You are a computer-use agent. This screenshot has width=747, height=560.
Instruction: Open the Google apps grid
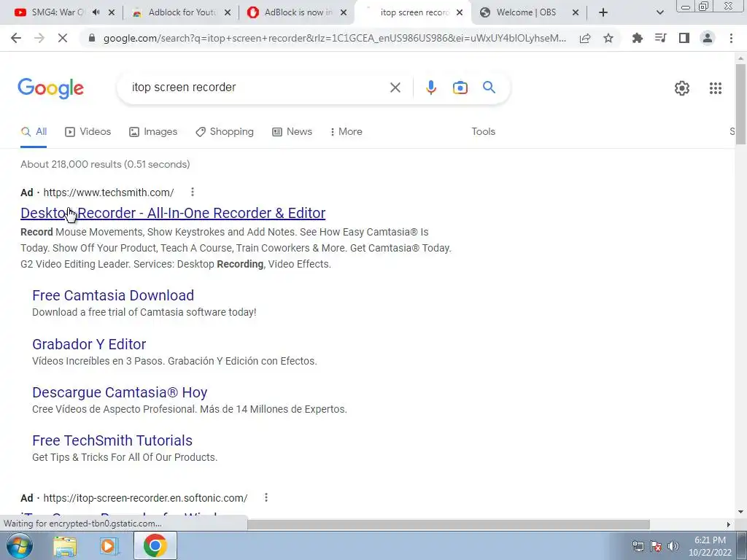pyautogui.click(x=715, y=88)
